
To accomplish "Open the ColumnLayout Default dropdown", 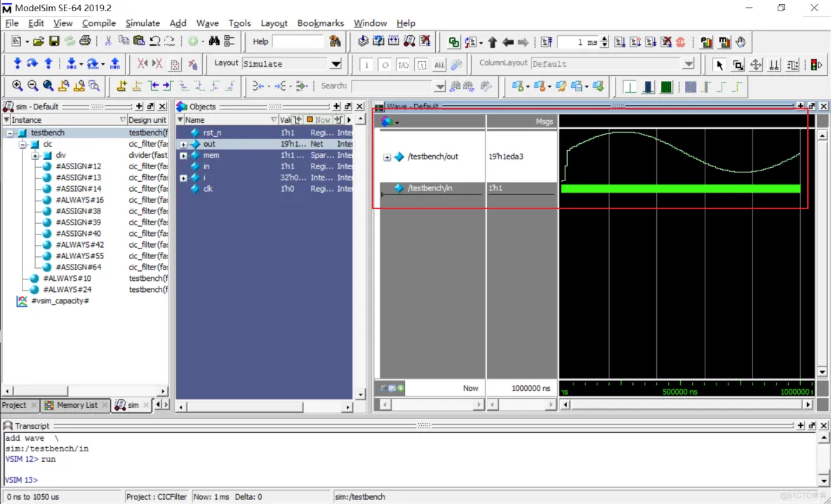I will click(688, 64).
